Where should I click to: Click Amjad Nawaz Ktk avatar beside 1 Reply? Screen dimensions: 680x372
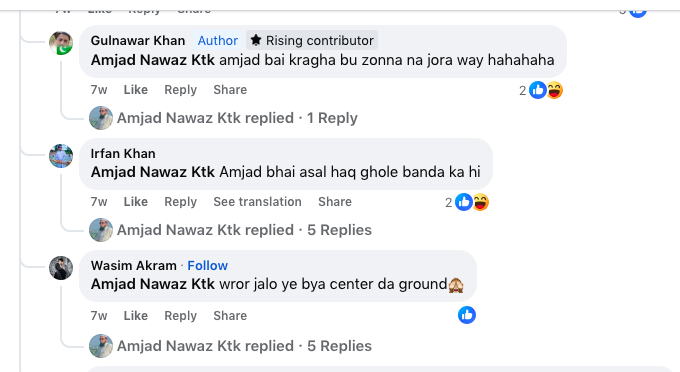click(x=101, y=118)
